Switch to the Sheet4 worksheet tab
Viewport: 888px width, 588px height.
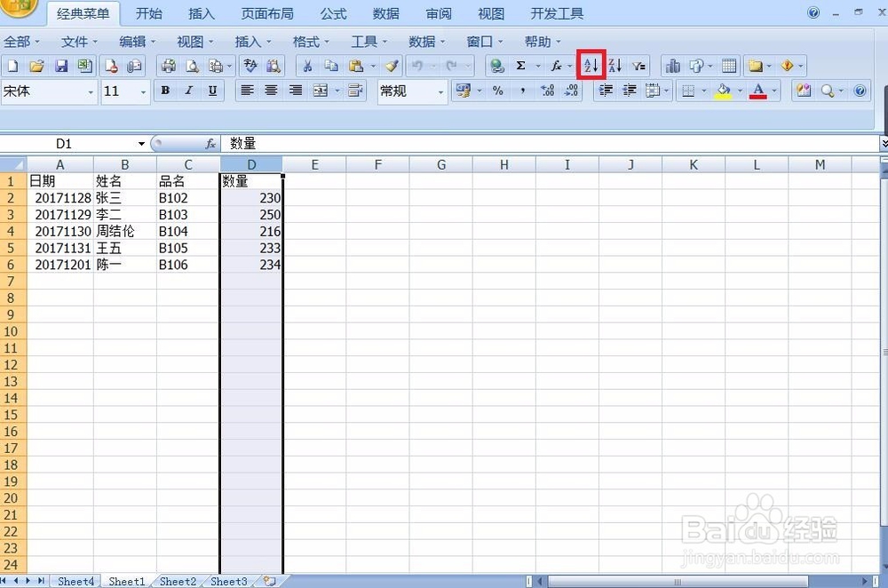(x=75, y=581)
